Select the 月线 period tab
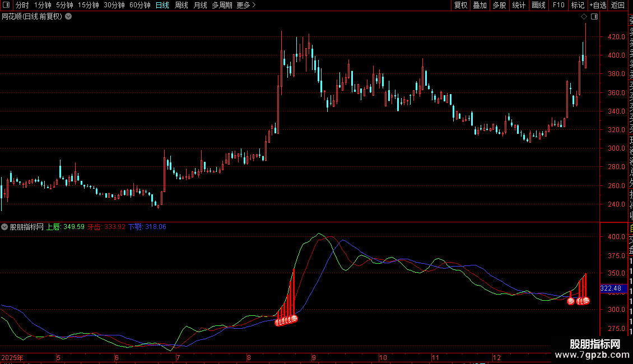The image size is (633, 364). coord(200,5)
